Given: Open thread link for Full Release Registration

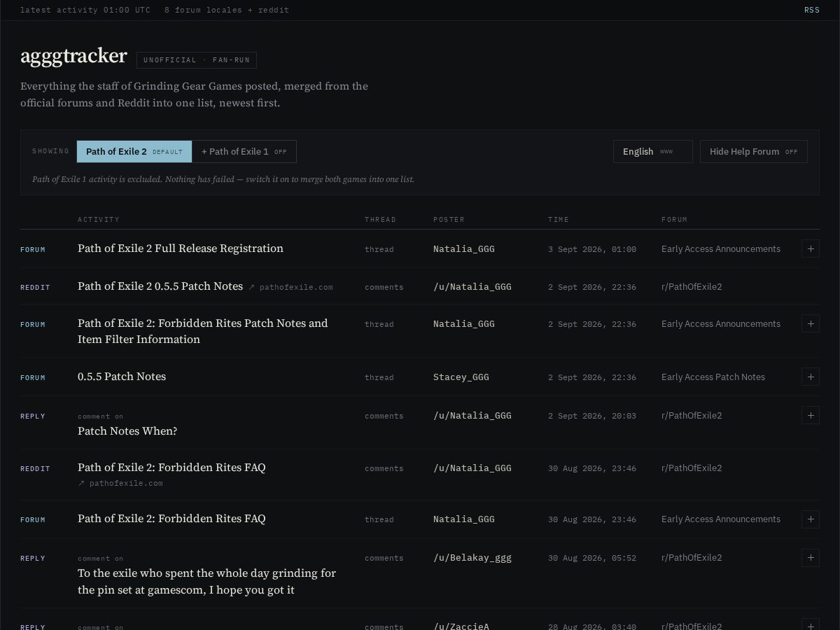Looking at the screenshot, I should (379, 249).
